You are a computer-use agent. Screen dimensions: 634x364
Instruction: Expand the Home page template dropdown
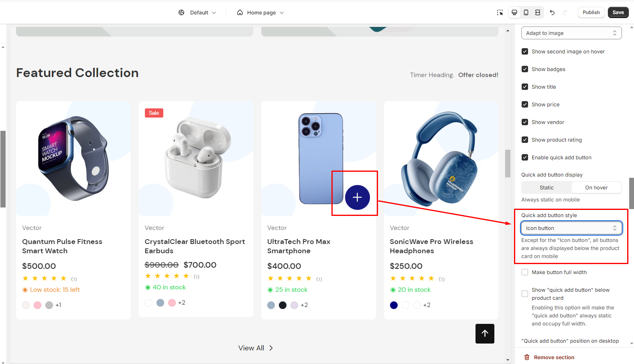coord(261,12)
